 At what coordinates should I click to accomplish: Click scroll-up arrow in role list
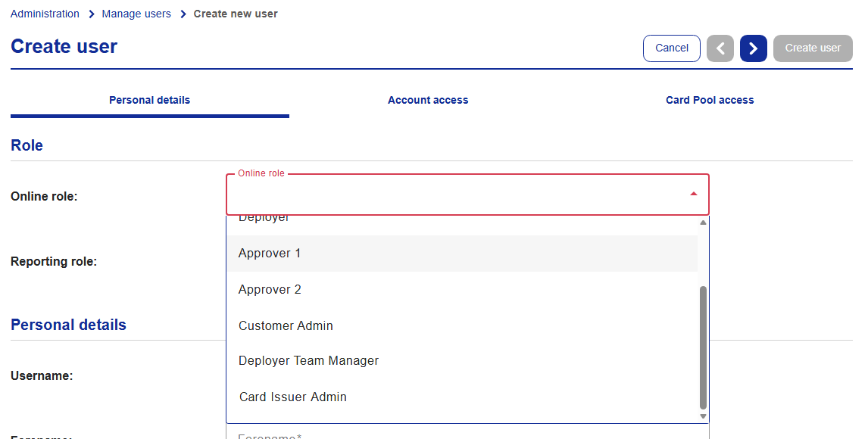[x=703, y=223]
